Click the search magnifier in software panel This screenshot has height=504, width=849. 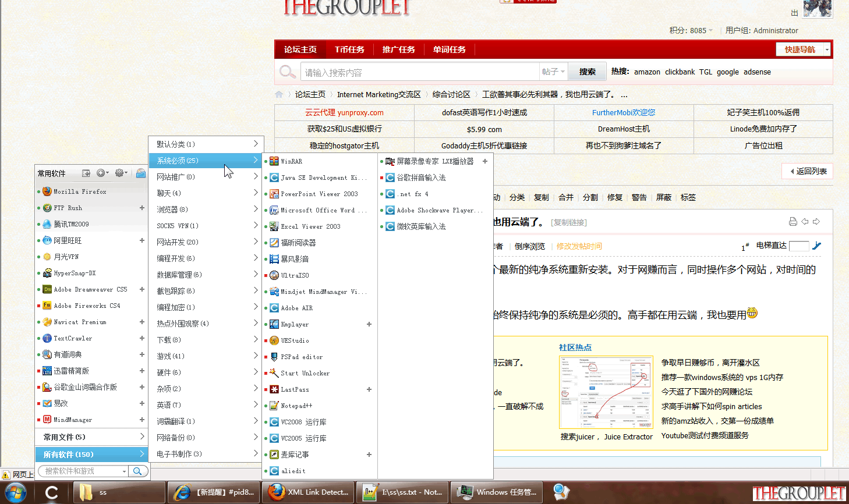click(x=137, y=471)
